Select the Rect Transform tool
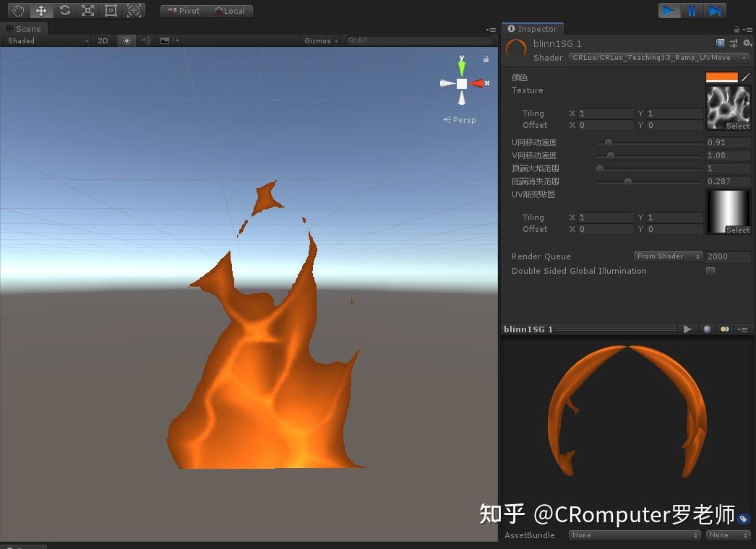Image resolution: width=756 pixels, height=549 pixels. coord(111,10)
